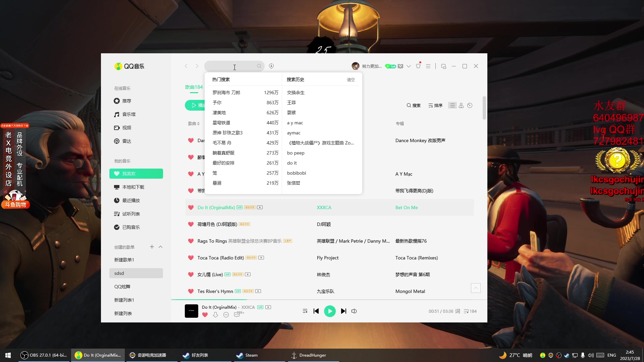Unlike Do It (OrginalMix) row heart
Viewport: 644px width, 362px height.
191,207
